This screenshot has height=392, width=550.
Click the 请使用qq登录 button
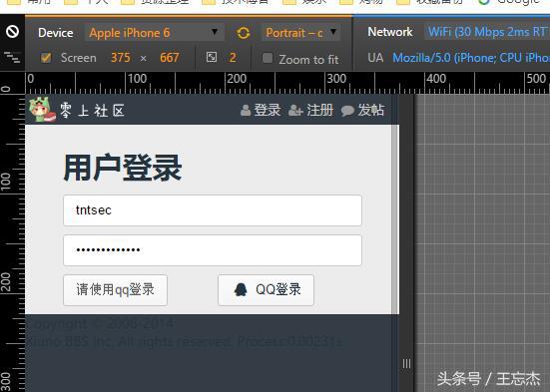[115, 290]
